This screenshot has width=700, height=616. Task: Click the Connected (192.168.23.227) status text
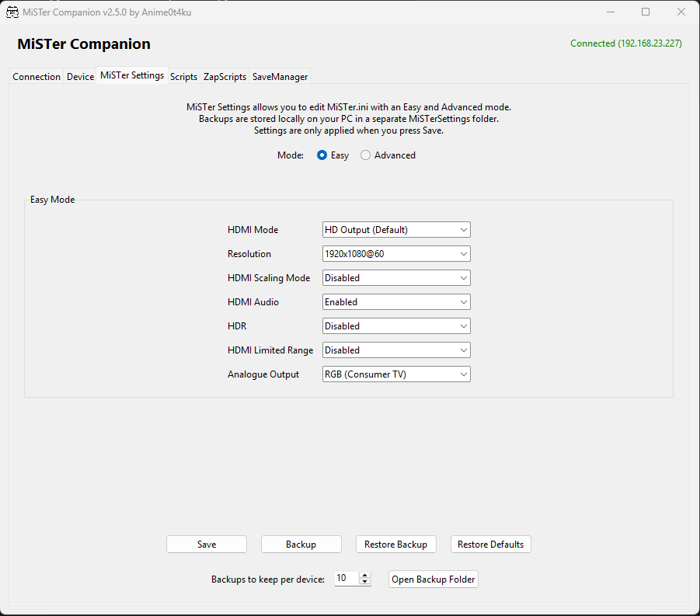pos(626,44)
